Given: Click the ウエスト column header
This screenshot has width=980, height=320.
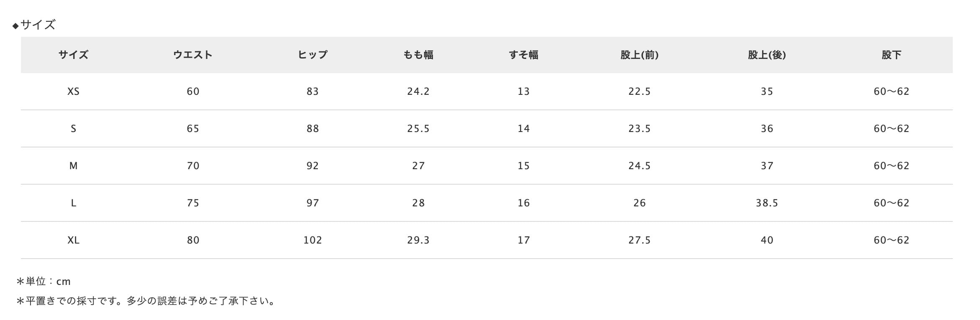Looking at the screenshot, I should (193, 55).
